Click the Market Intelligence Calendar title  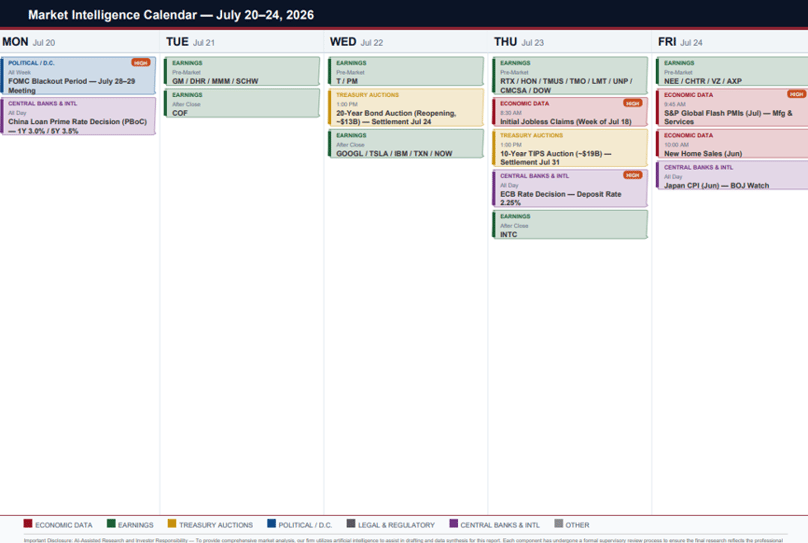coord(171,15)
